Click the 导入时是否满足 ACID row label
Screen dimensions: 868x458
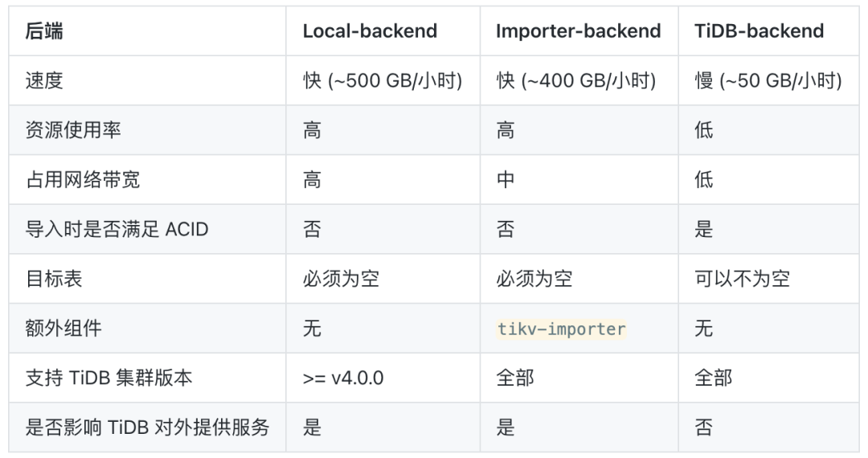117,229
